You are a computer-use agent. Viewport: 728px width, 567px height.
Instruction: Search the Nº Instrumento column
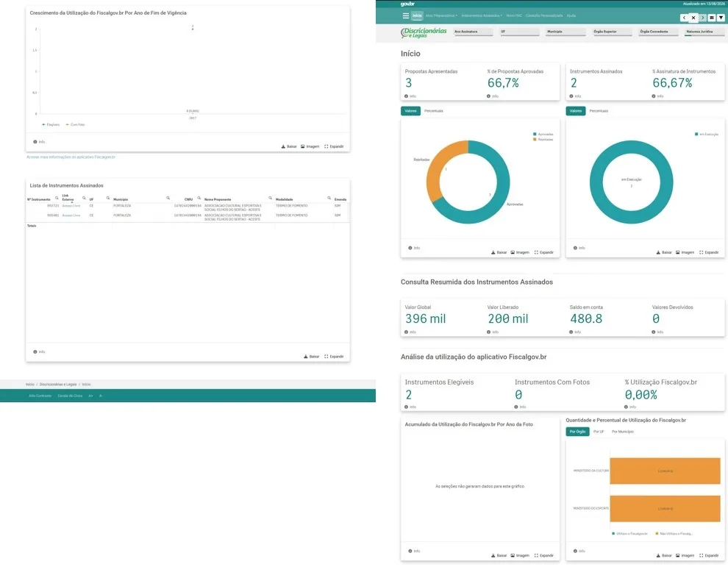pyautogui.click(x=57, y=198)
